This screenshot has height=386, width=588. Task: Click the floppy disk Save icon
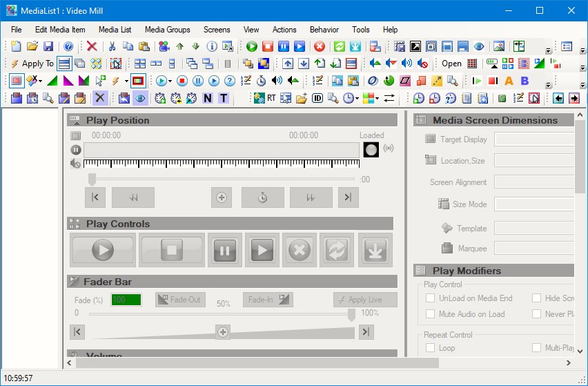coord(48,46)
